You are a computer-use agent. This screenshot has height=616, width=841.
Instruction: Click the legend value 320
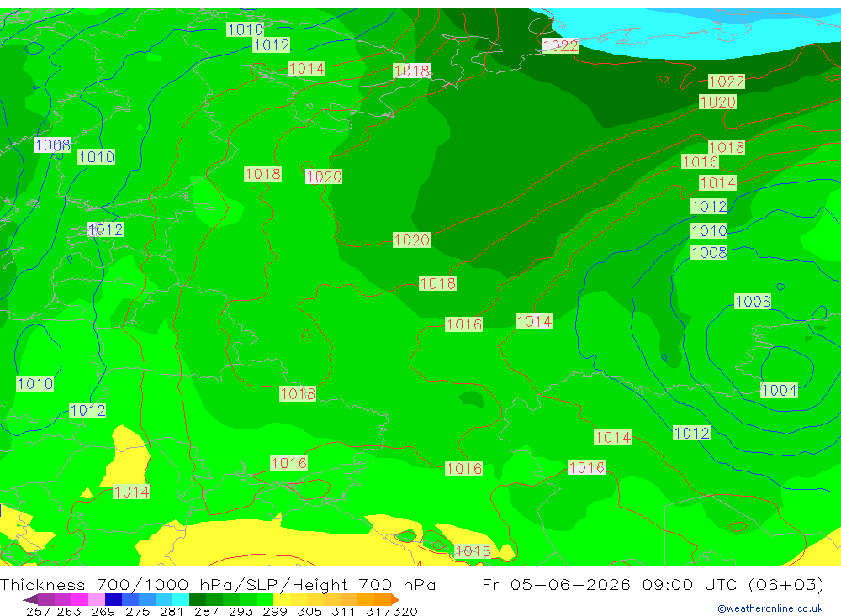pos(405,611)
